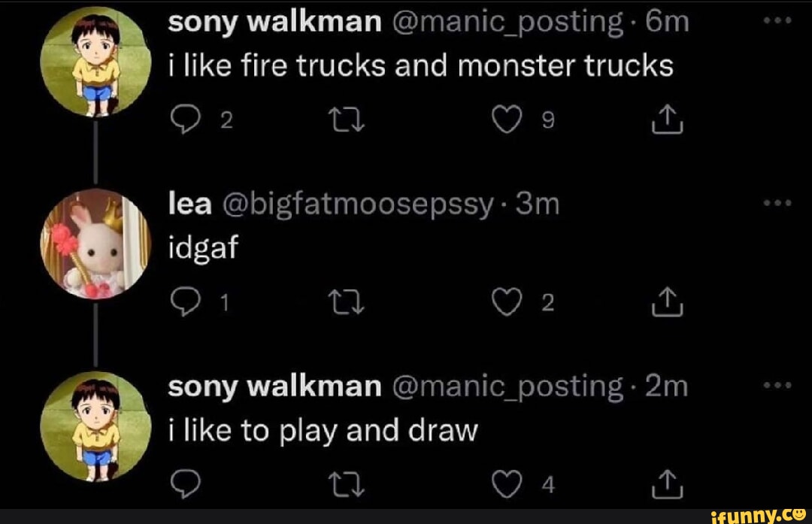Screen dimensions: 812x524
Task: Reply to the play and draw tweet
Action: pos(186,484)
